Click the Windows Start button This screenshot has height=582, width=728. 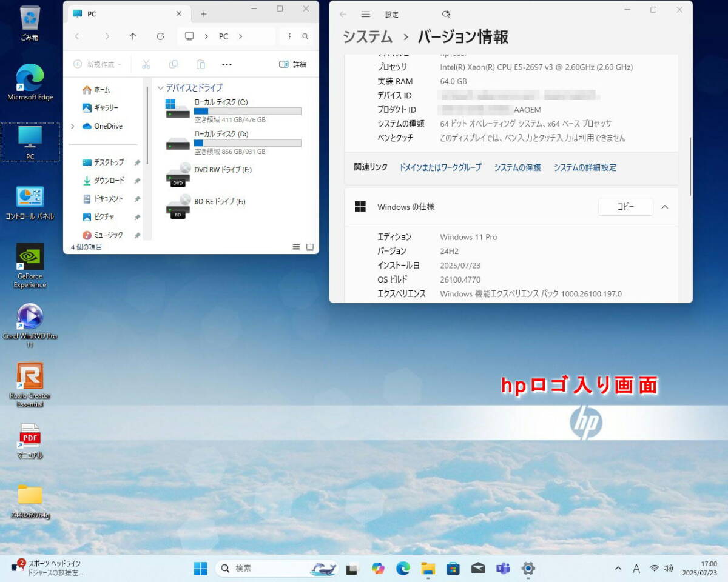[200, 568]
